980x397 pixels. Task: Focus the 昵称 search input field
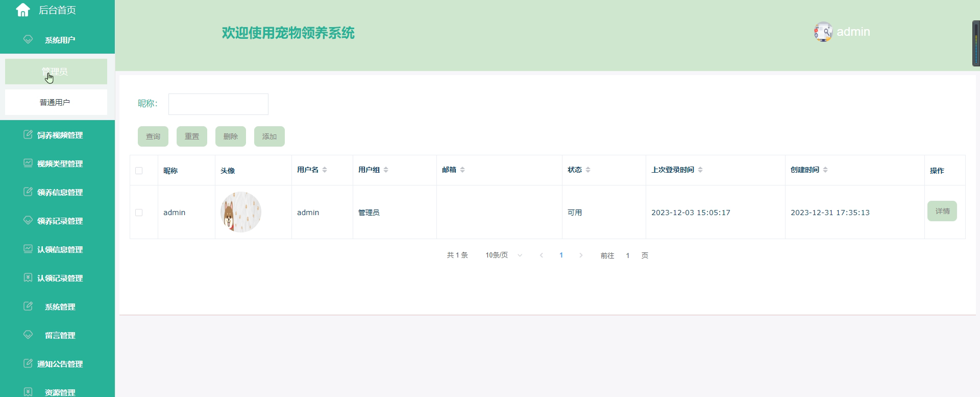218,104
